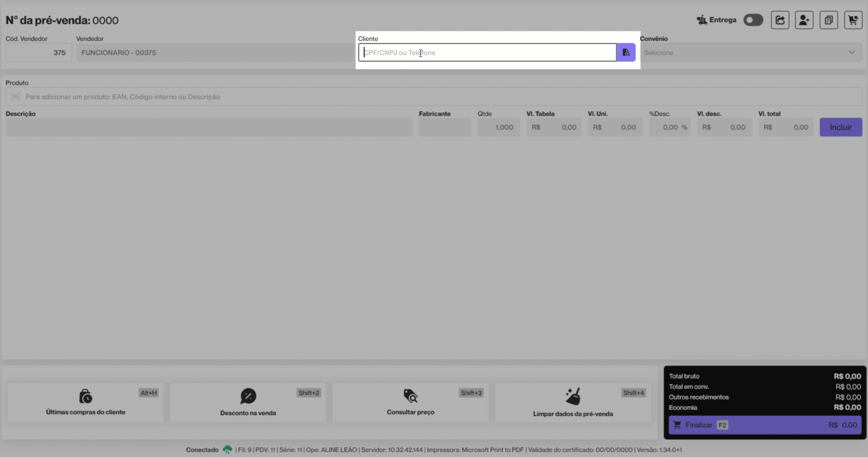Click the barcode icon in Produto field
Image resolution: width=868 pixels, height=457 pixels.
15,97
